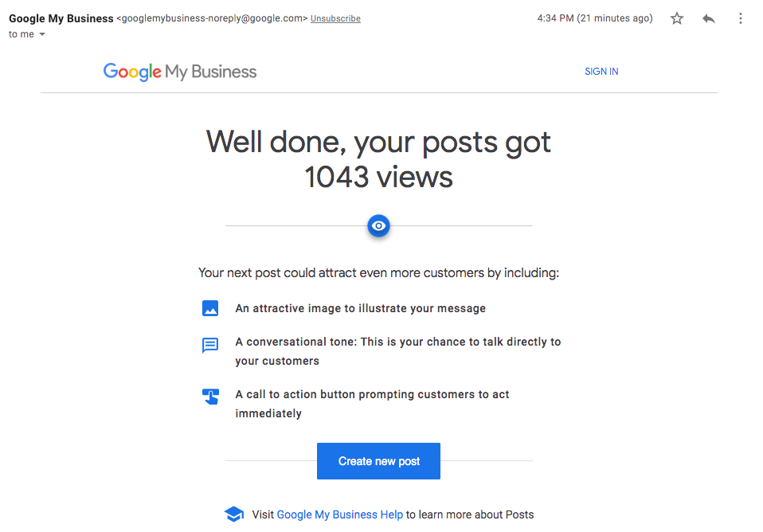Open the Google My Business Help link
The image size is (763, 532).
pyautogui.click(x=339, y=514)
